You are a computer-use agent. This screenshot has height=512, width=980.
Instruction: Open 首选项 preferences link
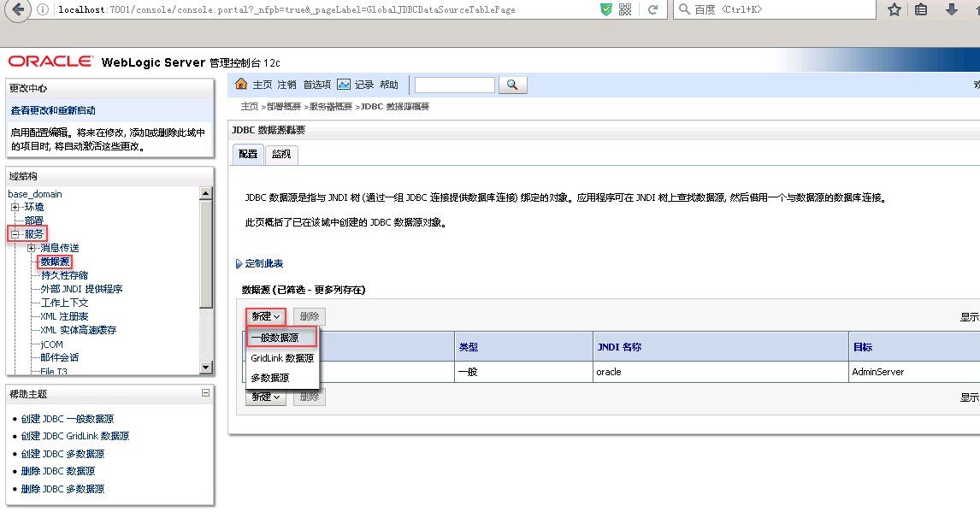317,85
